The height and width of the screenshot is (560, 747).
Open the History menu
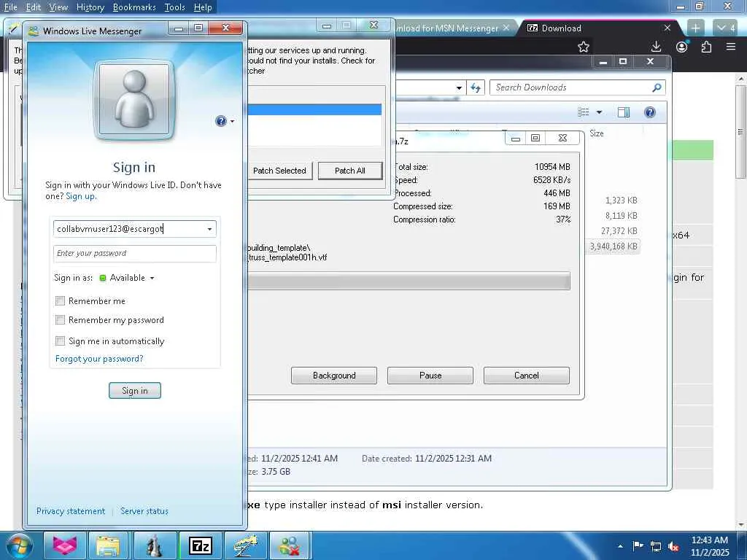90,7
